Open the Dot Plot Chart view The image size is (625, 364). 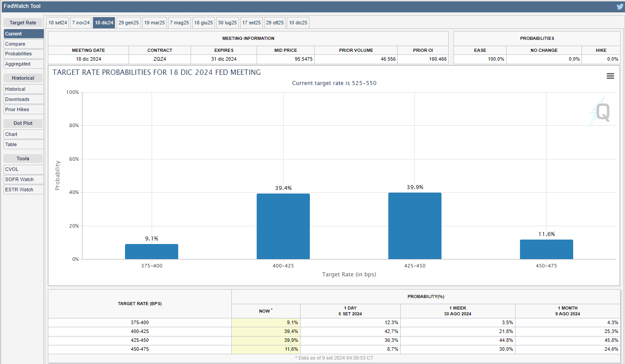[23, 134]
